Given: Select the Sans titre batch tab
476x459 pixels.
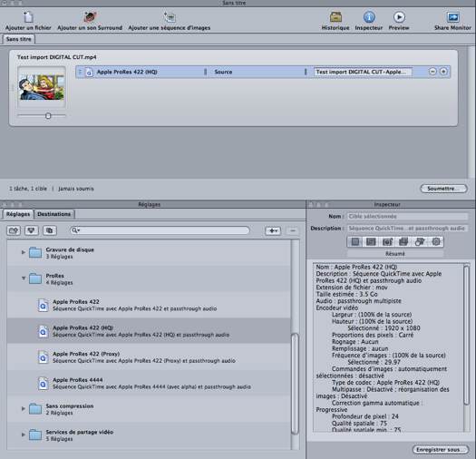Looking at the screenshot, I should click(18, 39).
